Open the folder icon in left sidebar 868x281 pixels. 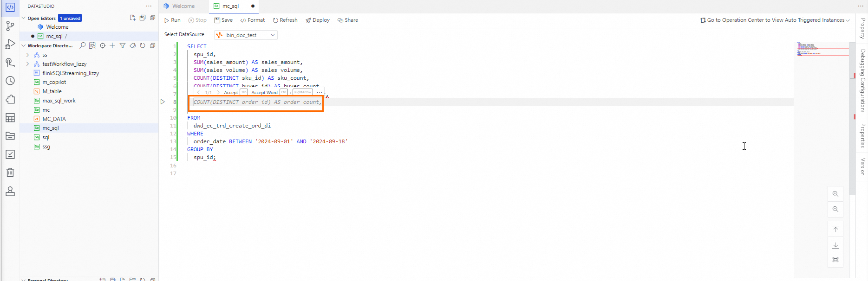coord(10,136)
